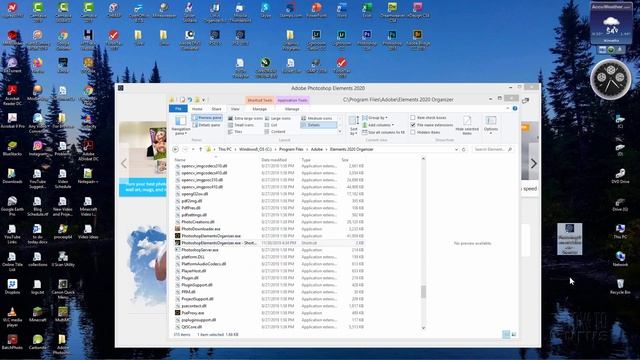
Task: Focus the Search Elements search box
Action: click(492, 149)
